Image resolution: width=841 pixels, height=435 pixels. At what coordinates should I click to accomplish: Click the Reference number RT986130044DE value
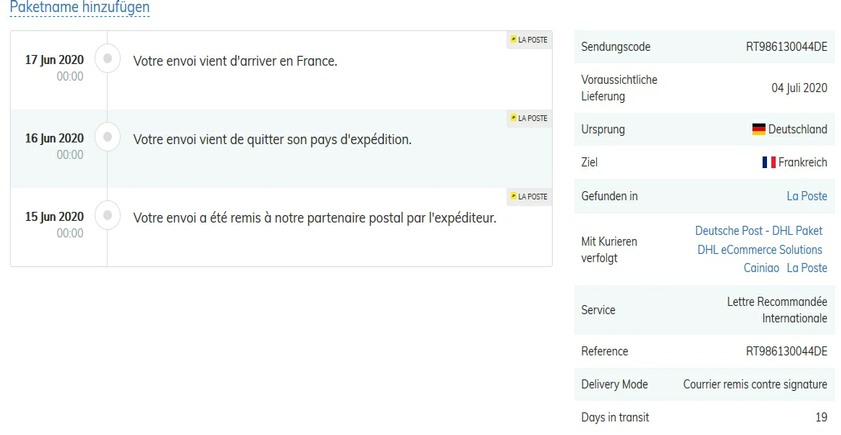click(786, 352)
